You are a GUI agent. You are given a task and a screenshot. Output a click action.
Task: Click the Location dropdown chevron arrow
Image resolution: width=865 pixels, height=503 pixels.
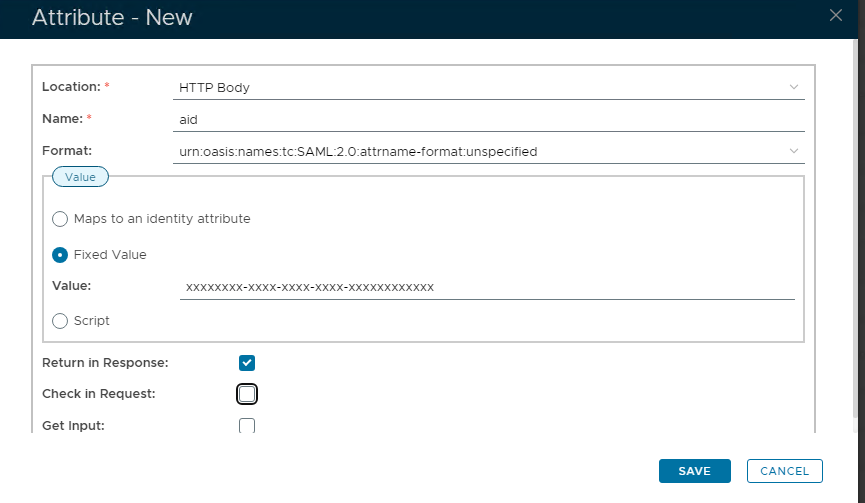[794, 87]
